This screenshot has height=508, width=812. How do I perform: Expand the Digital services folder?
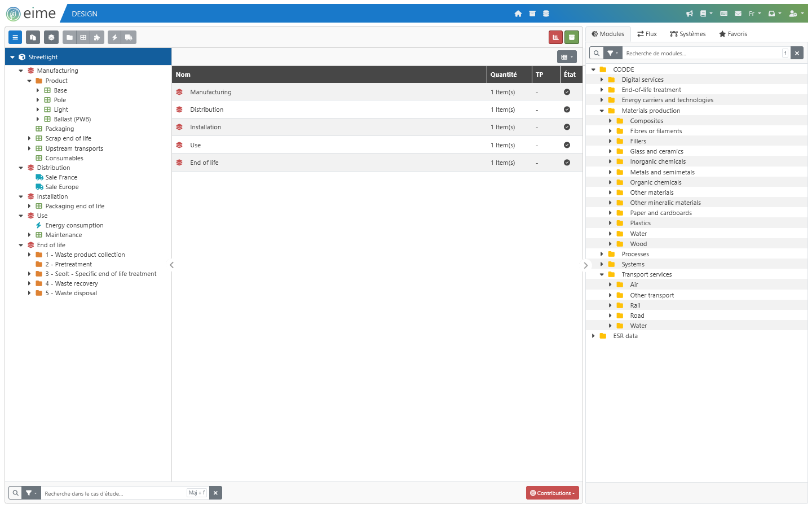tap(602, 80)
